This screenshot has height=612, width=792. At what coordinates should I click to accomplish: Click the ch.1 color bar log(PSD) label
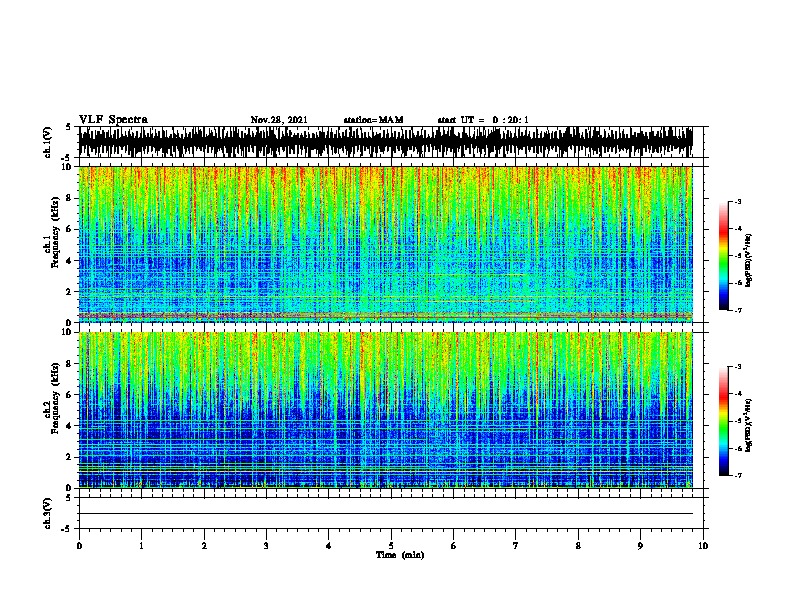coord(749,261)
